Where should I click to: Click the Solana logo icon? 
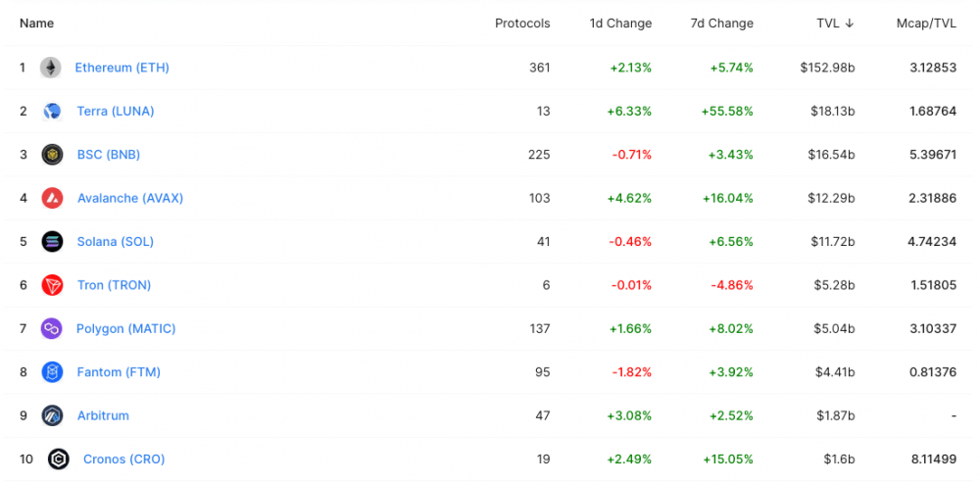point(52,241)
